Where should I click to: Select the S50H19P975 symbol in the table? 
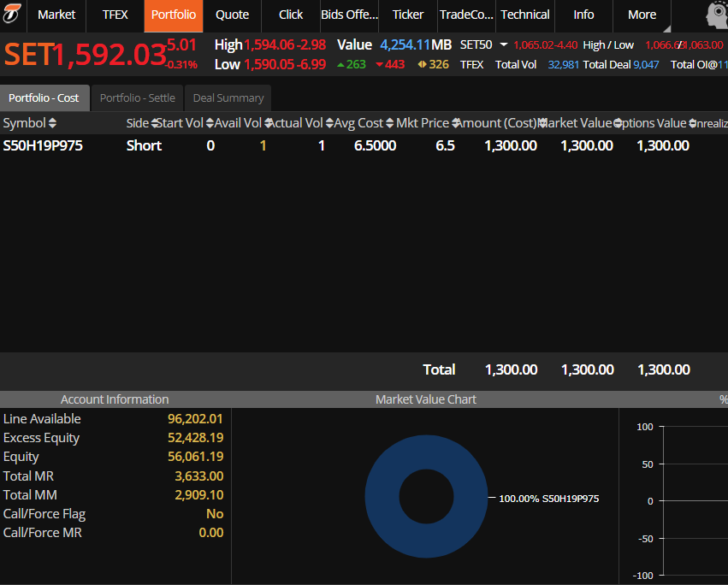[43, 145]
